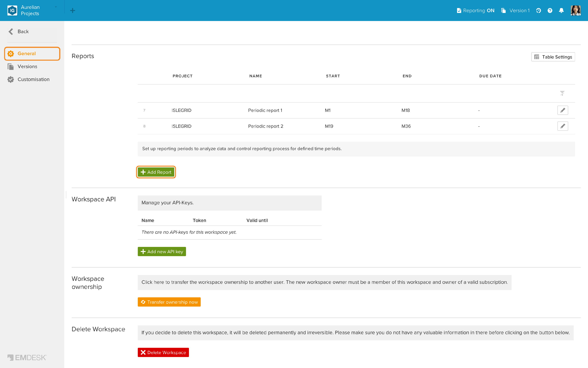Edit Periodic report 1 with pencil icon
The width and height of the screenshot is (588, 368).
(563, 110)
